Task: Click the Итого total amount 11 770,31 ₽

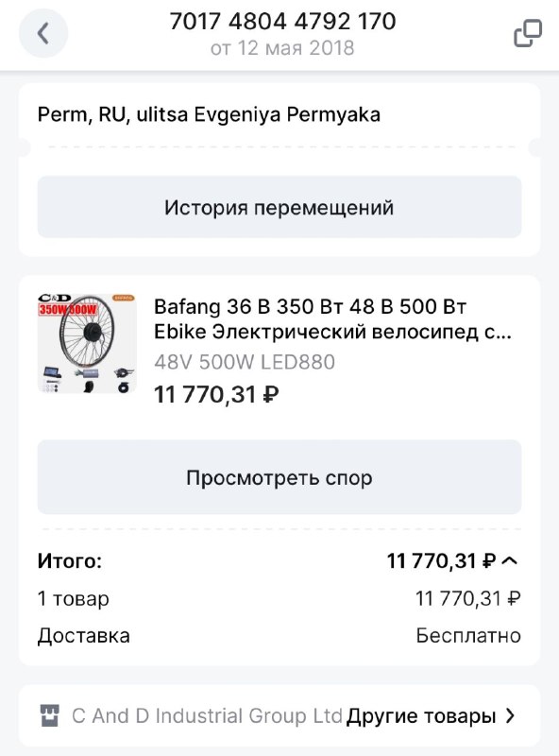Action: 441,560
